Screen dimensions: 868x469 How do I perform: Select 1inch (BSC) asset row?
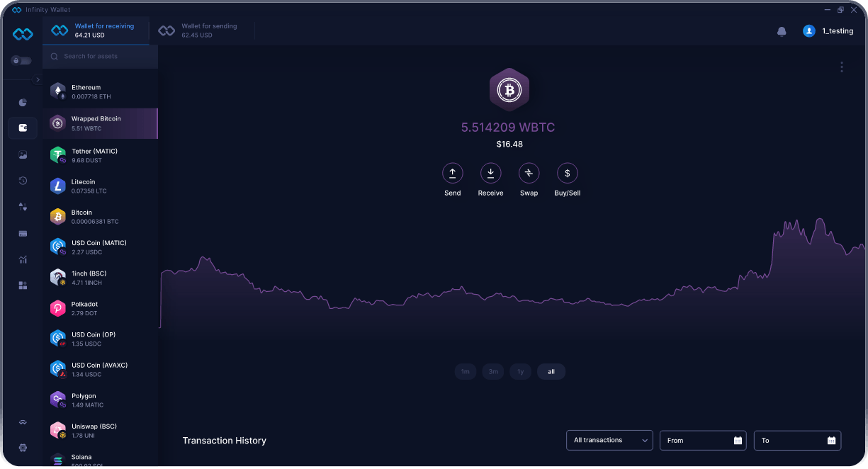click(101, 277)
